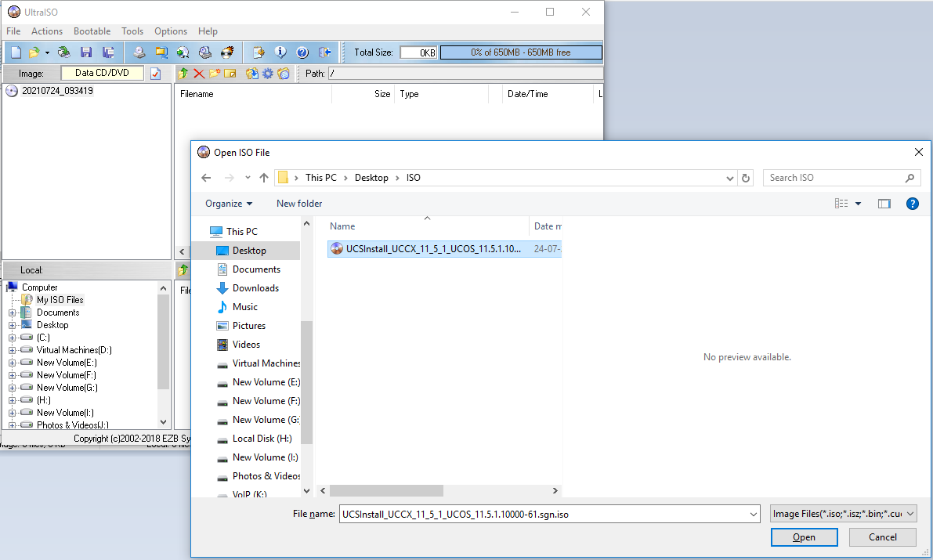Expand the address bar previous locations dropdown

(730, 178)
